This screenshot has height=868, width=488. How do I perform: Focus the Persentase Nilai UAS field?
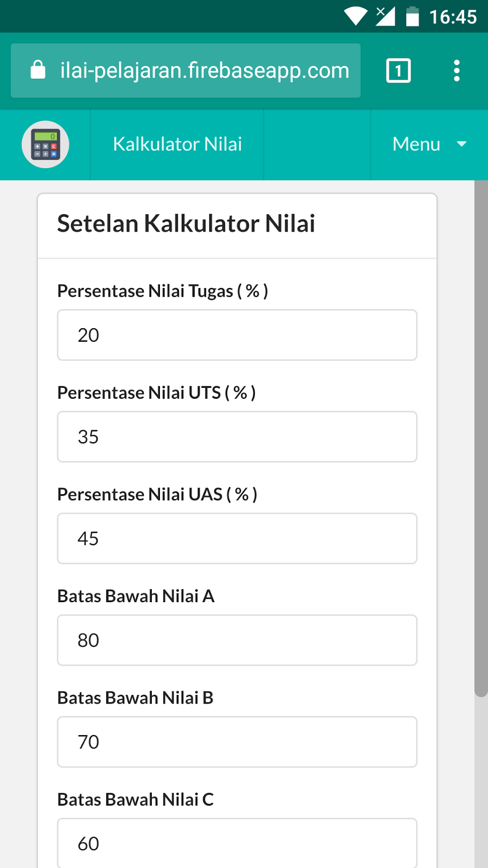tap(237, 539)
